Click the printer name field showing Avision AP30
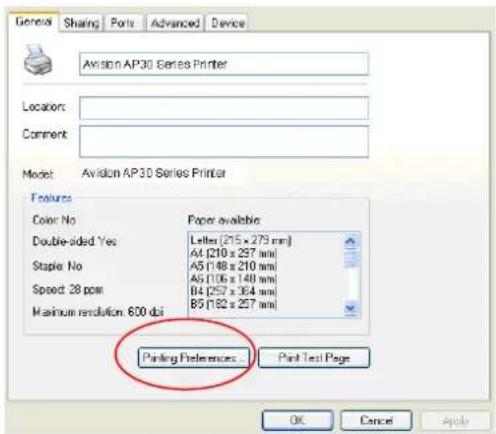 click(224, 64)
